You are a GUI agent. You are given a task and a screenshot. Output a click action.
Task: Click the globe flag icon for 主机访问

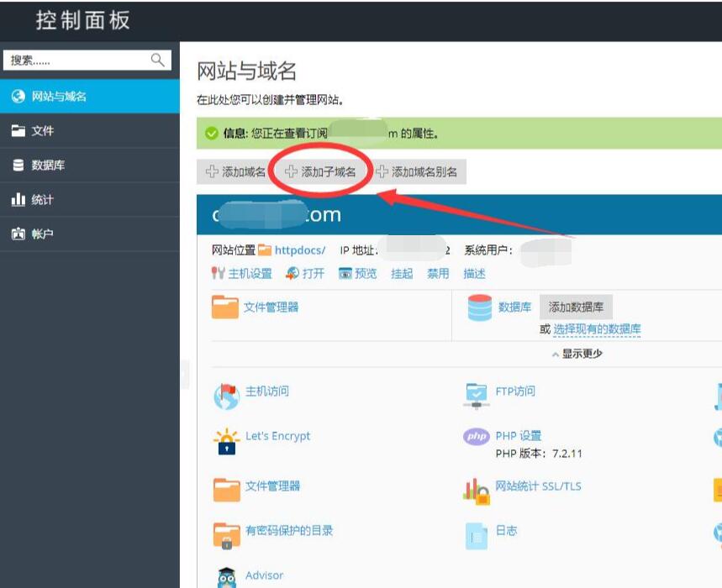[227, 396]
